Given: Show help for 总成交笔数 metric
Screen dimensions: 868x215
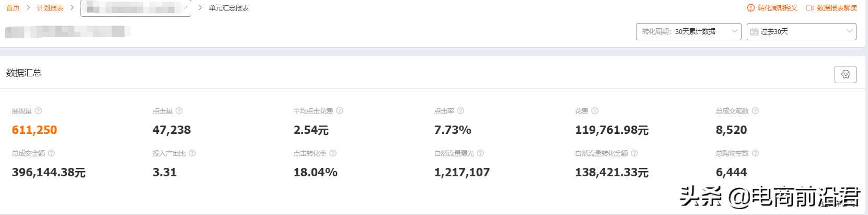Looking at the screenshot, I should [755, 111].
